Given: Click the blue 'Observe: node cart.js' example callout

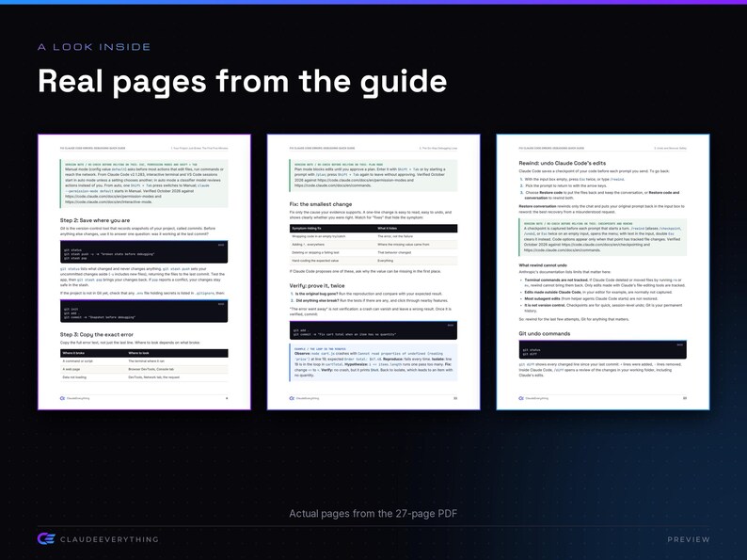Looking at the screenshot, I should click(x=373, y=362).
